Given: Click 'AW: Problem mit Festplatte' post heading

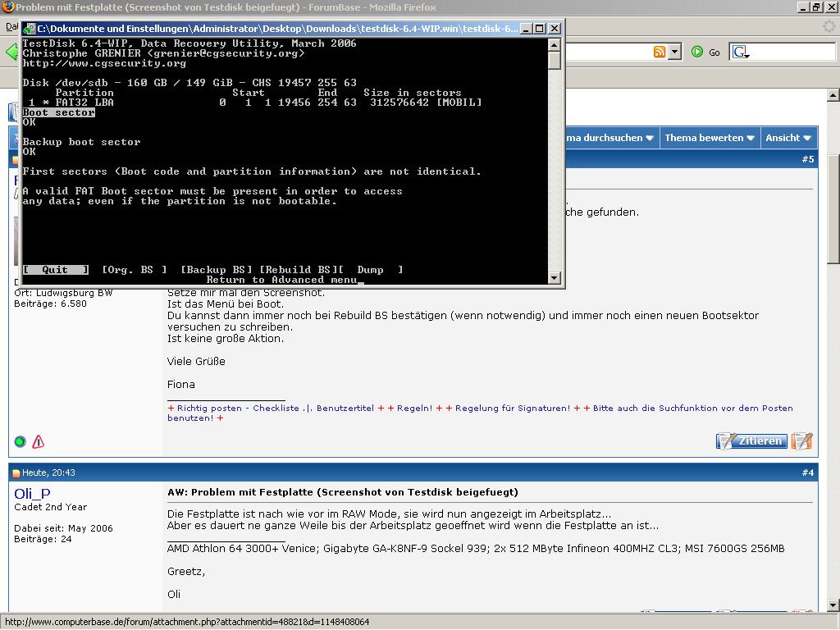Looking at the screenshot, I should tap(343, 492).
